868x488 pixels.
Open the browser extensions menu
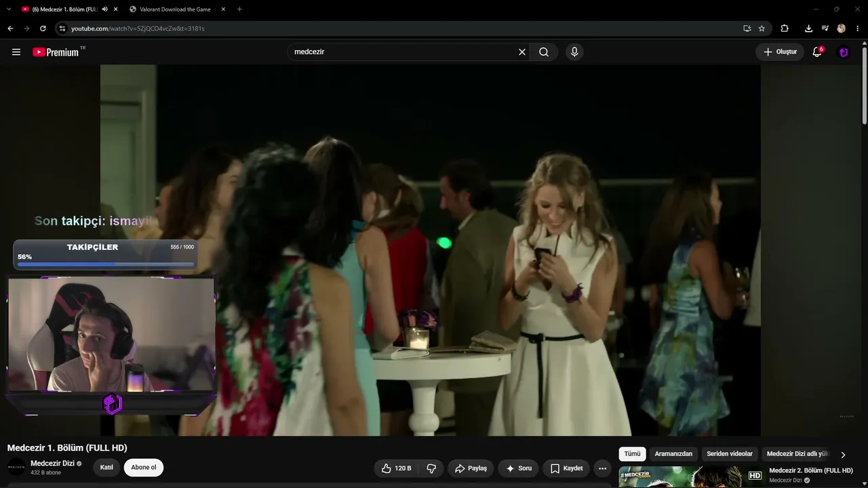tap(785, 28)
